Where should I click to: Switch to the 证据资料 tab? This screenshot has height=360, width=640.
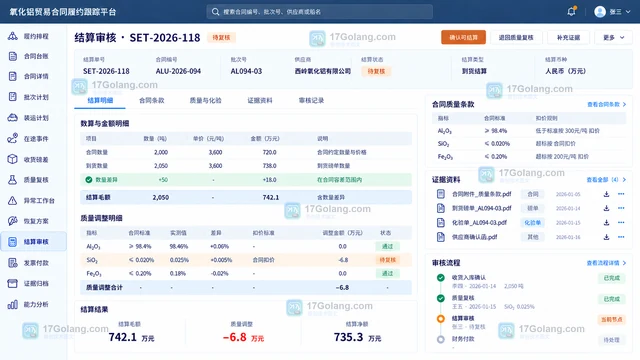pyautogui.click(x=260, y=100)
